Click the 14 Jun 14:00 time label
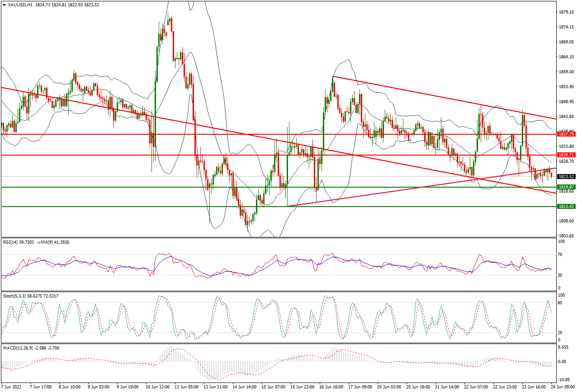This screenshot has width=577, height=392. click(244, 387)
